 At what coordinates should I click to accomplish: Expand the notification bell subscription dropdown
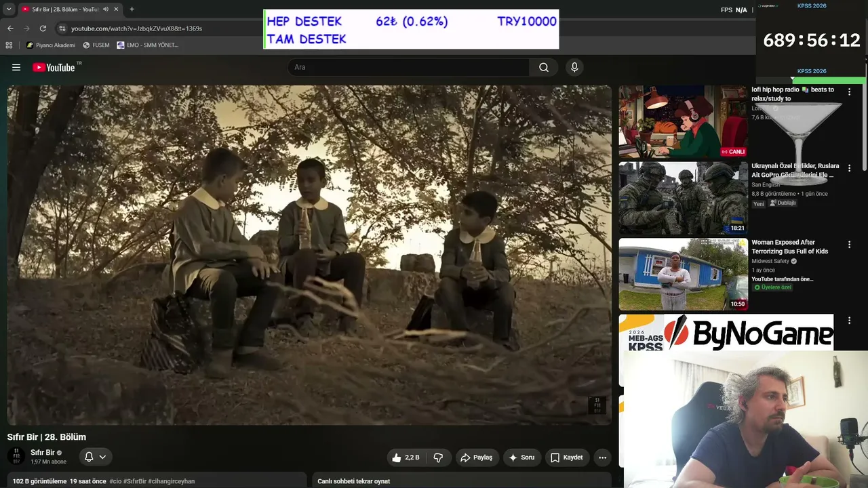click(x=96, y=457)
